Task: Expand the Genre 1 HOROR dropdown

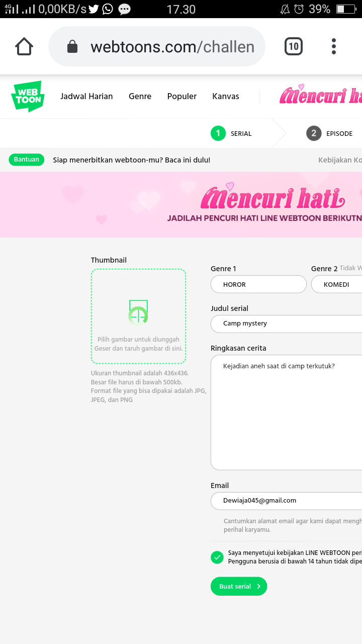Action: tap(258, 284)
